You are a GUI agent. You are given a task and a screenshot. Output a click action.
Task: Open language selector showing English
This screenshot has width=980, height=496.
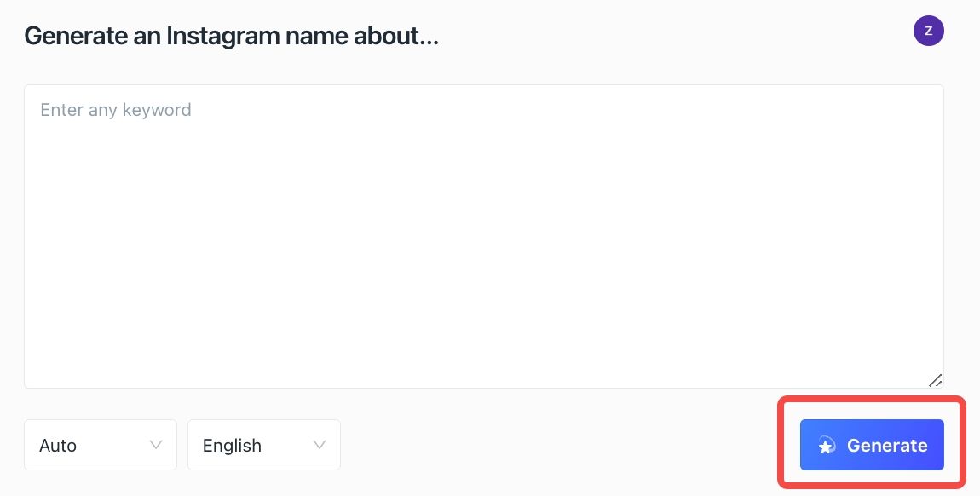264,445
